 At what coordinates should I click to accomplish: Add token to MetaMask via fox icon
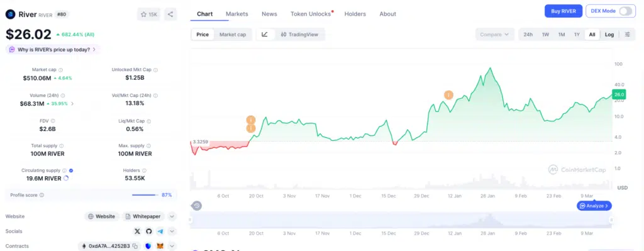[x=160, y=246]
